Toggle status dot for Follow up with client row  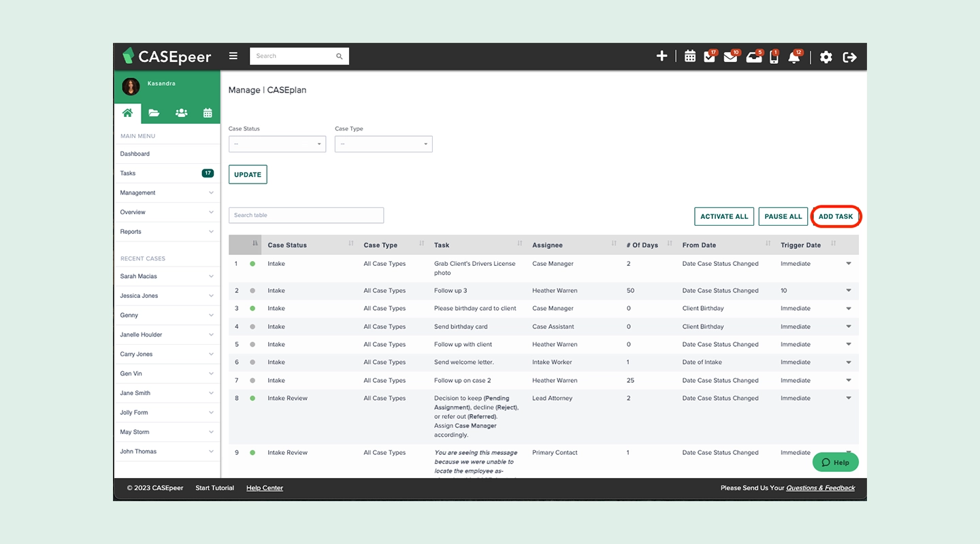tap(252, 345)
